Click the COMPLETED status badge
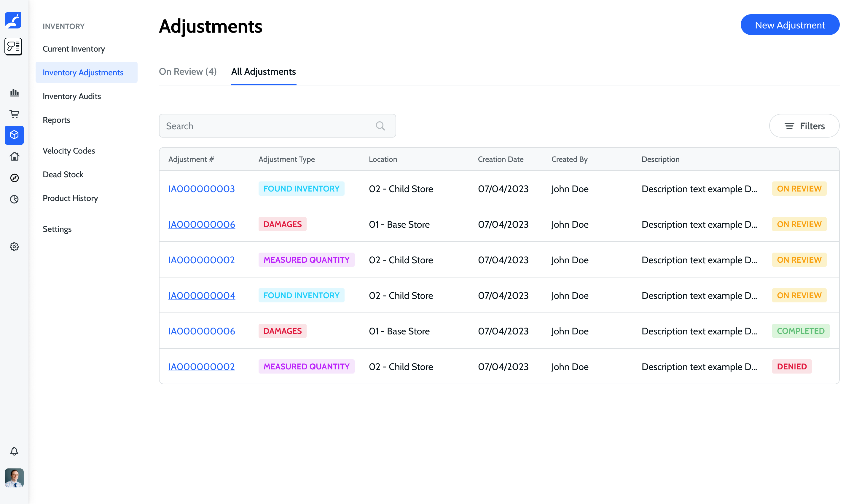The height and width of the screenshot is (504, 854). point(800,331)
